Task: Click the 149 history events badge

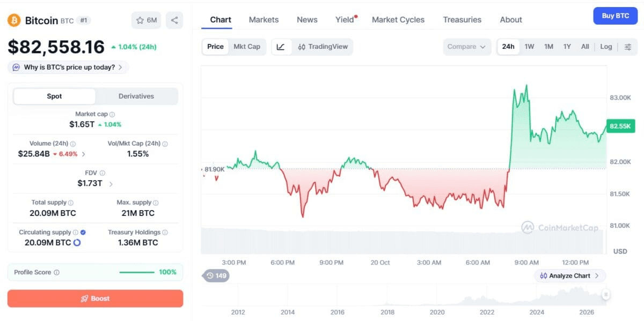Action: coord(216,276)
